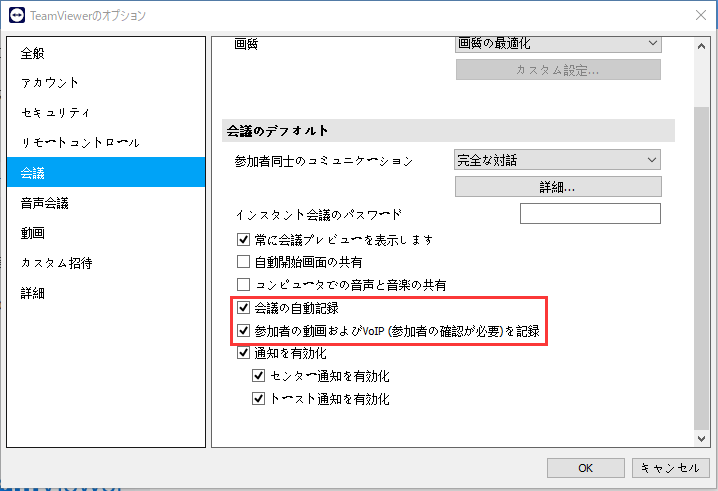
Task: Click the 会議のデフォルト section header
Action: point(448,131)
